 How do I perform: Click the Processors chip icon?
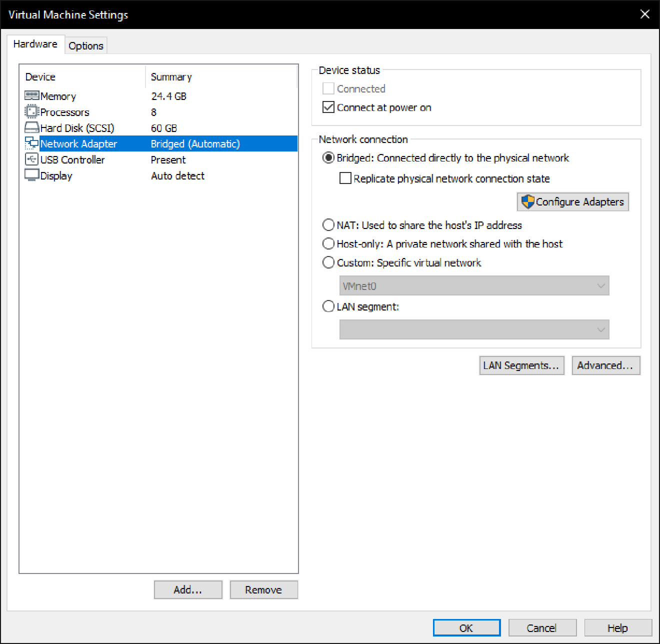pyautogui.click(x=31, y=111)
